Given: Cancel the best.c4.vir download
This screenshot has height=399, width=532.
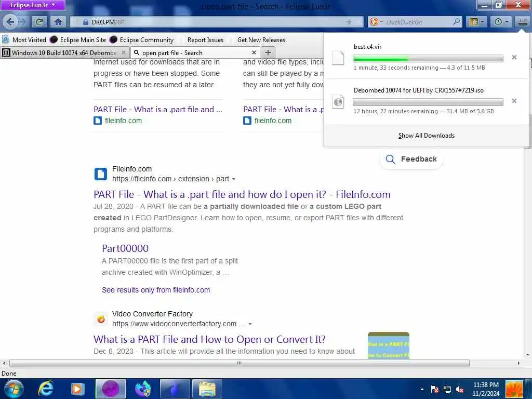Looking at the screenshot, I should [x=514, y=57].
